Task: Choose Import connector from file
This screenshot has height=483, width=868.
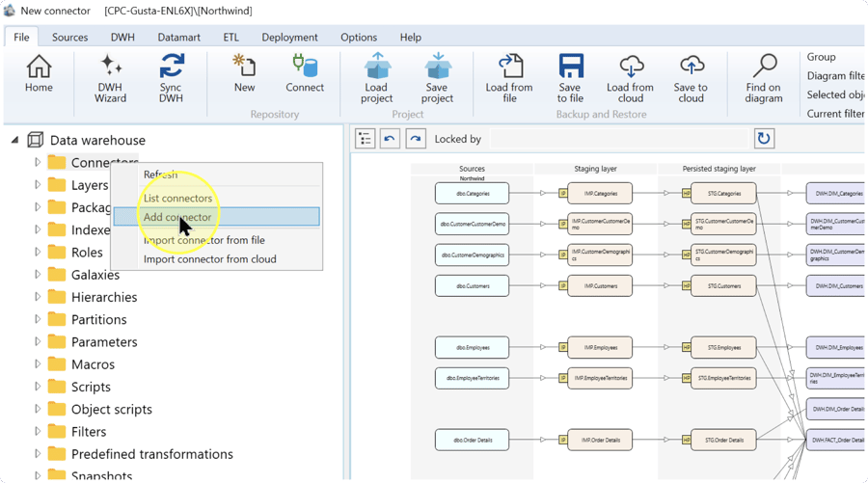Action: pyautogui.click(x=216, y=240)
